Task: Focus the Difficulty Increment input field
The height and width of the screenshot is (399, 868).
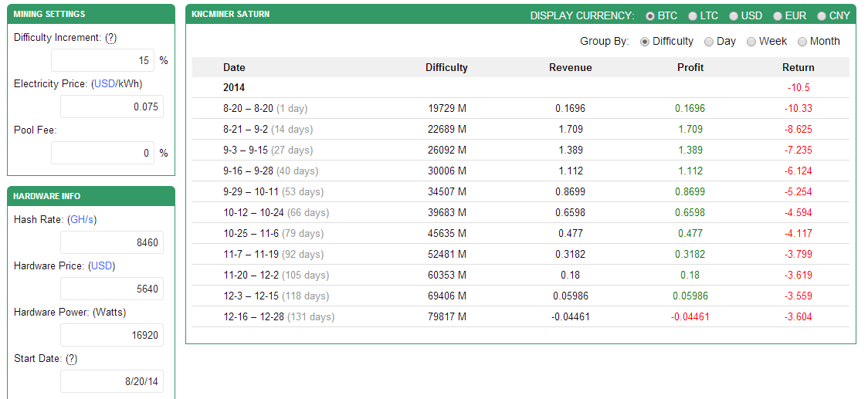Action: coord(103,60)
